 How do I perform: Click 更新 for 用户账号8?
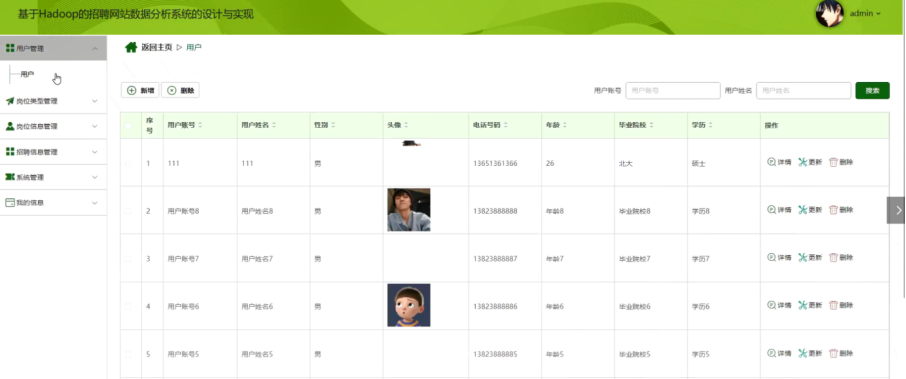[810, 210]
